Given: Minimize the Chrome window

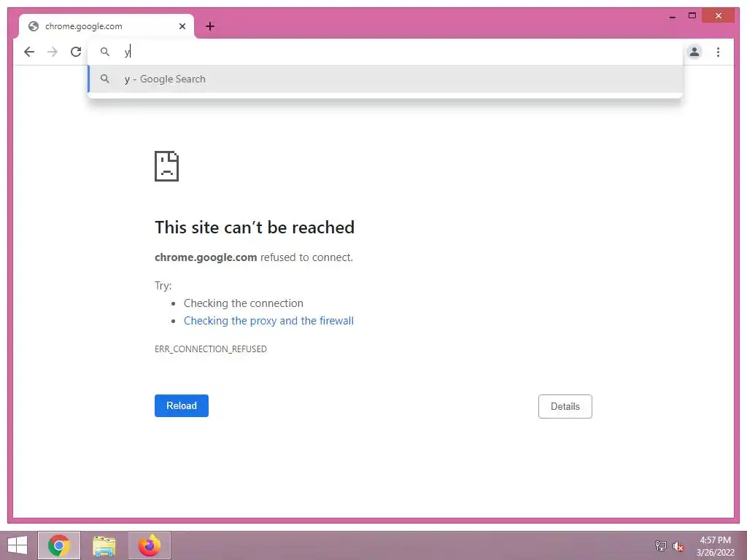Looking at the screenshot, I should click(672, 16).
